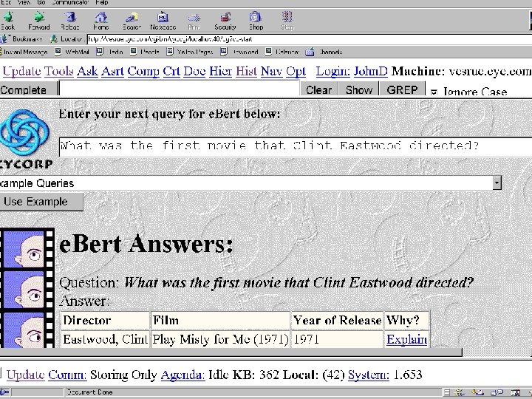The image size is (532, 399).
Task: Click the Search toolbar icon
Action: (x=132, y=17)
